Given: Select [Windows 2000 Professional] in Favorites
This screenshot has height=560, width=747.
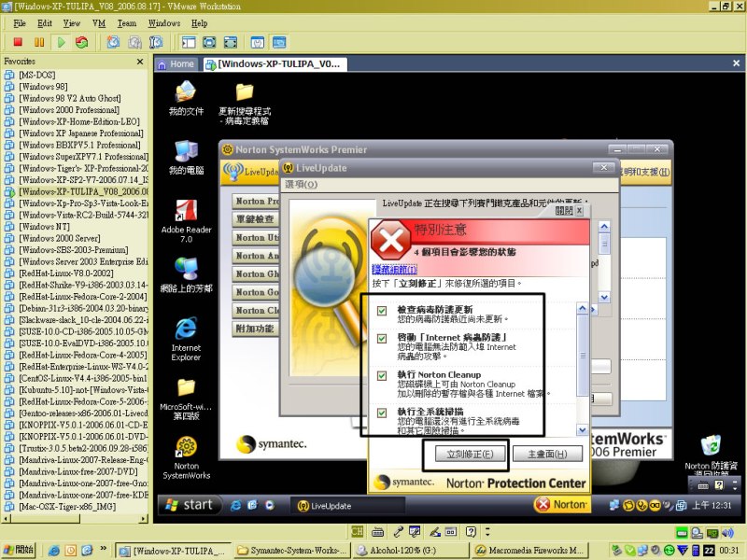Looking at the screenshot, I should point(68,109).
